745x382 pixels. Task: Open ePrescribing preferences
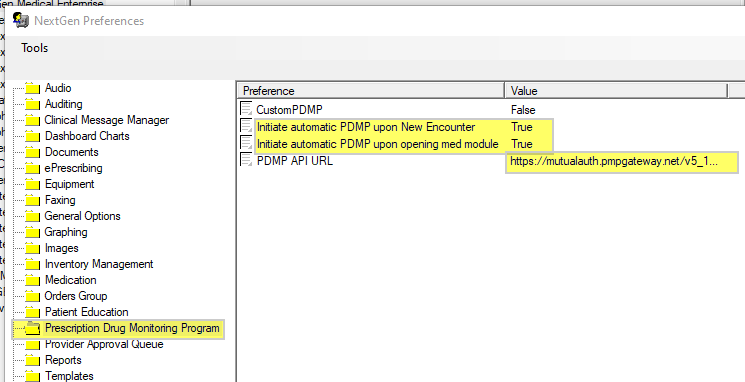(74, 168)
